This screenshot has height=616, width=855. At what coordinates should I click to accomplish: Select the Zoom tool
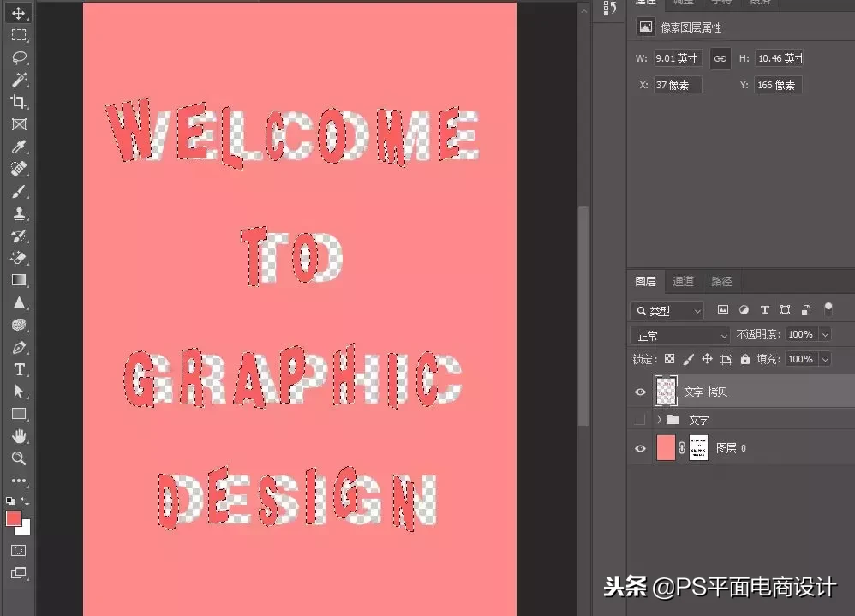click(19, 458)
